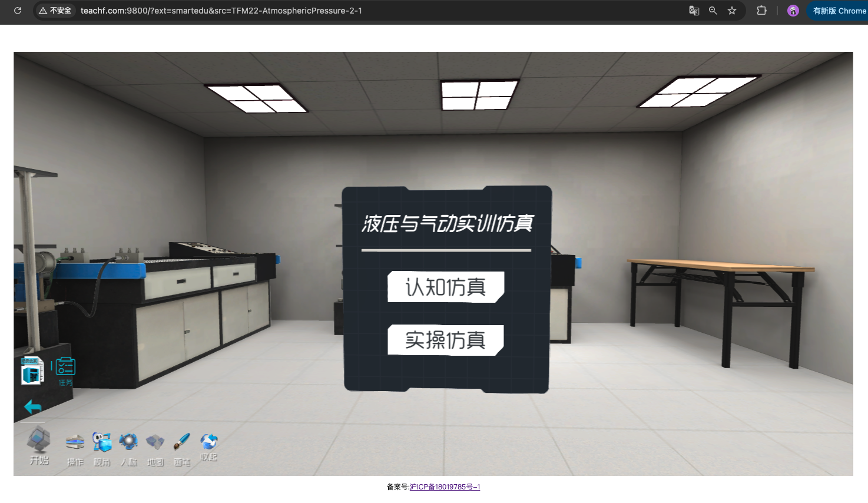
Task: Click the 不安全 site security indicator
Action: [55, 11]
